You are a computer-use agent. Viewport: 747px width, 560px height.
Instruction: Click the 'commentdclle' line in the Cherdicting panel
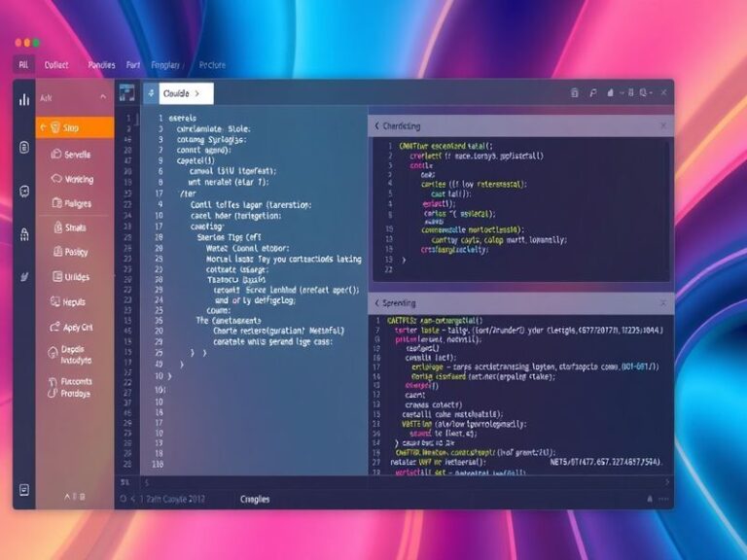click(x=472, y=229)
